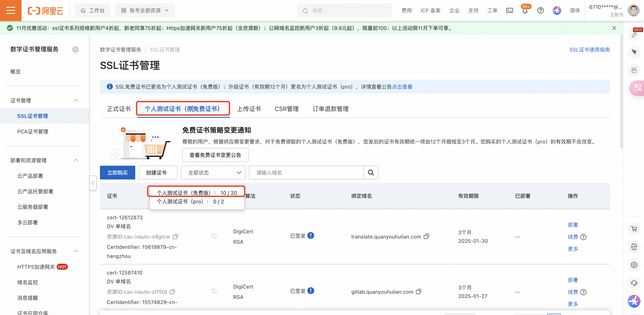Click the settings gear beside 数字证书管理服务
Image resolution: width=644 pixels, height=315 pixels.
point(75,50)
